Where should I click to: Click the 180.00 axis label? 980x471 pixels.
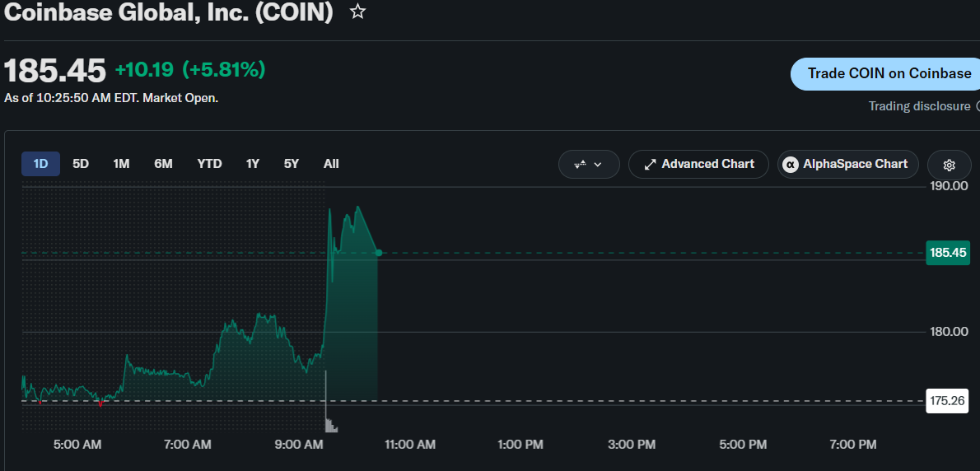(948, 332)
